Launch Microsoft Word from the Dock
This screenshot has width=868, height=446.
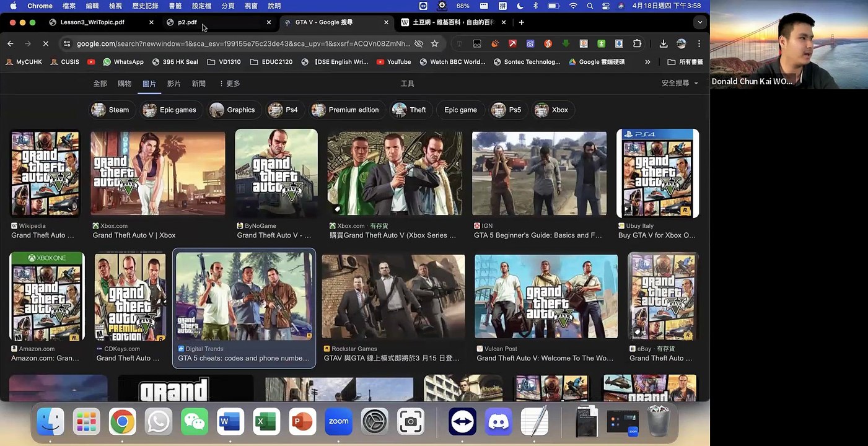pyautogui.click(x=230, y=422)
